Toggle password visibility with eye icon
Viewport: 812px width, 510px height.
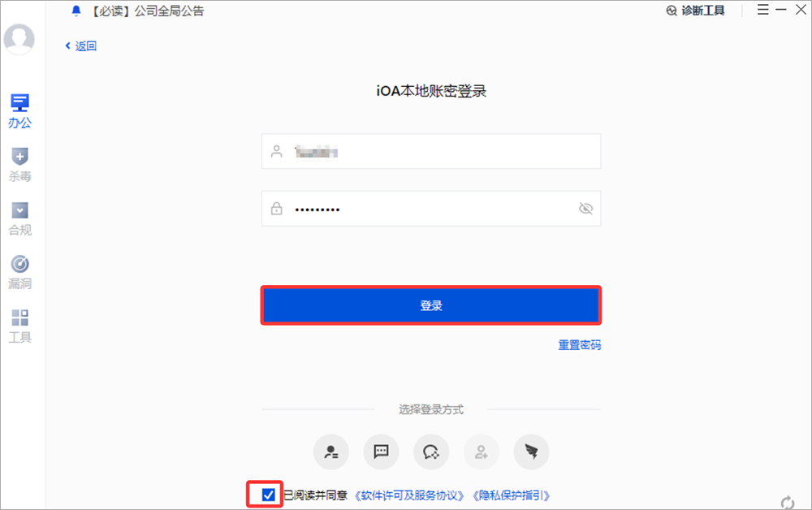tap(585, 209)
